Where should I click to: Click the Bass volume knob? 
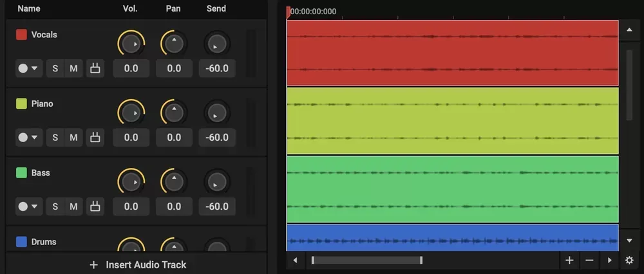tap(131, 181)
